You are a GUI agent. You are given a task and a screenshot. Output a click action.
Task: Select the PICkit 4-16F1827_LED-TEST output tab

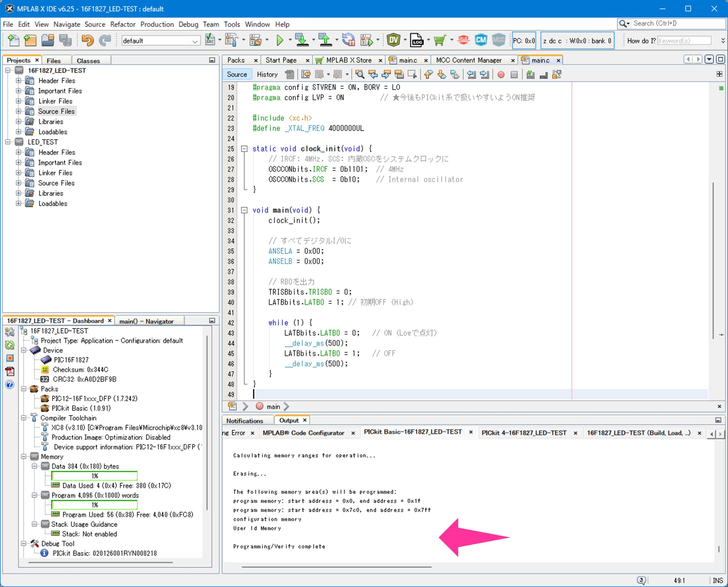[x=524, y=433]
